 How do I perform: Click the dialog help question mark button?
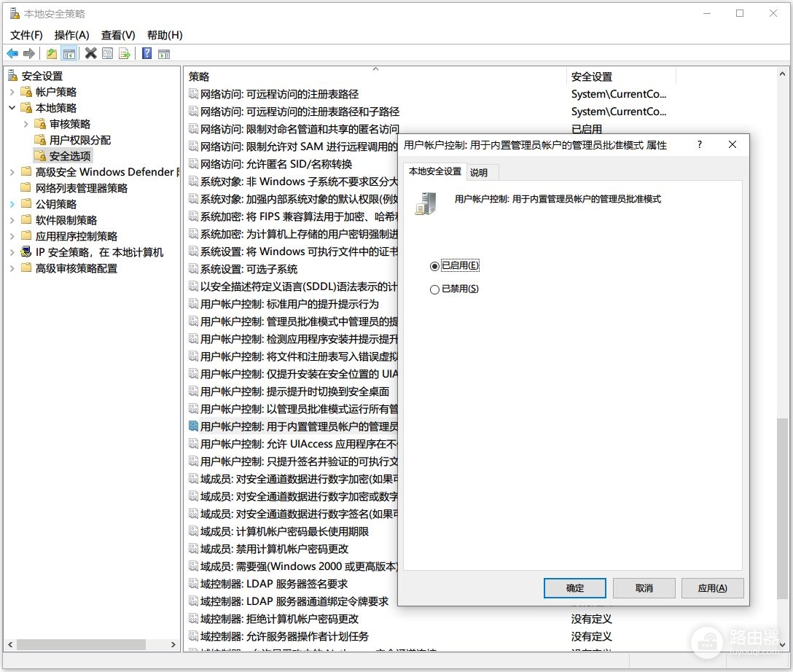point(700,144)
